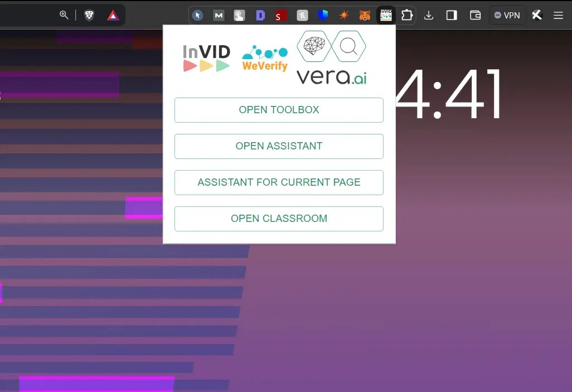The image size is (572, 392).
Task: Open the MetaMask fox extension
Action: tap(365, 15)
